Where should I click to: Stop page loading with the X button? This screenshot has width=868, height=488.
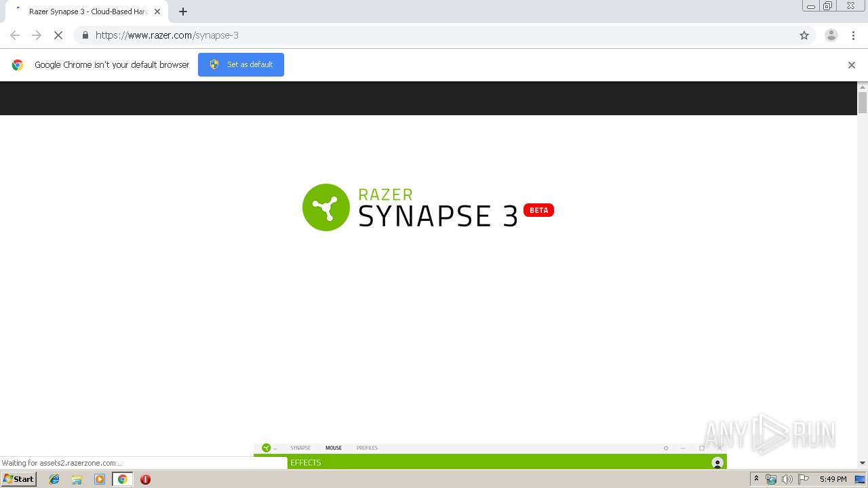pyautogui.click(x=58, y=35)
